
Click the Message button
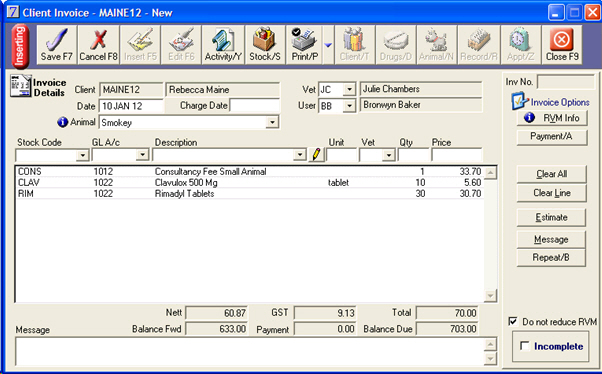coord(551,240)
